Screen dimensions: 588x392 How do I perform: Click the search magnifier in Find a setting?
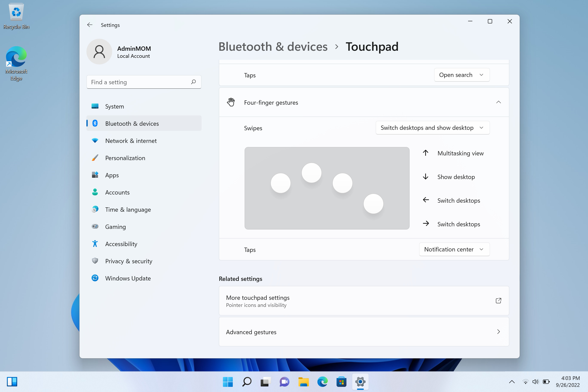pos(193,82)
